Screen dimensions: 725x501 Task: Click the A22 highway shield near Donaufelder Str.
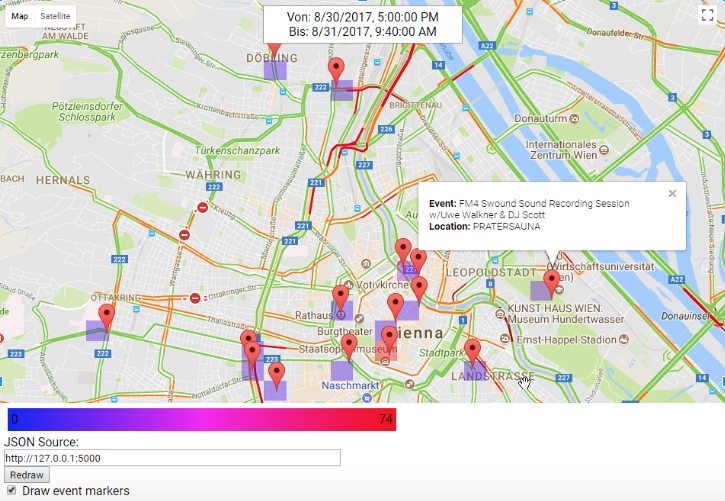[487, 45]
